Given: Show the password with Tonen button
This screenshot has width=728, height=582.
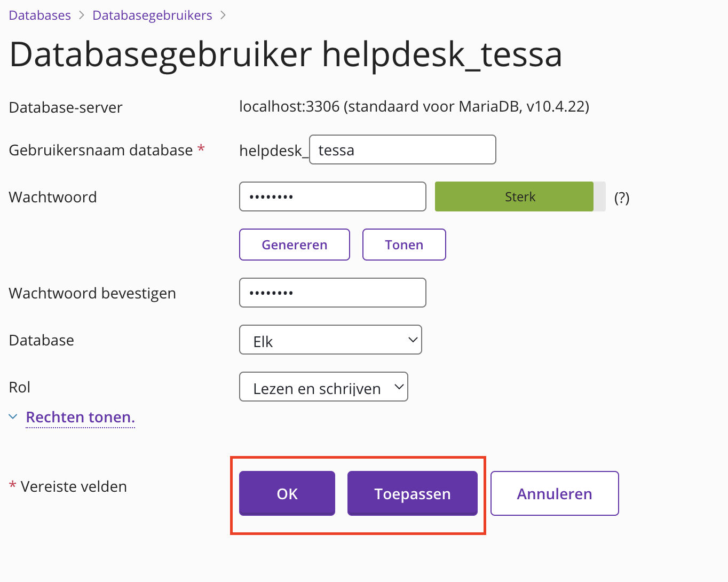Looking at the screenshot, I should (404, 245).
